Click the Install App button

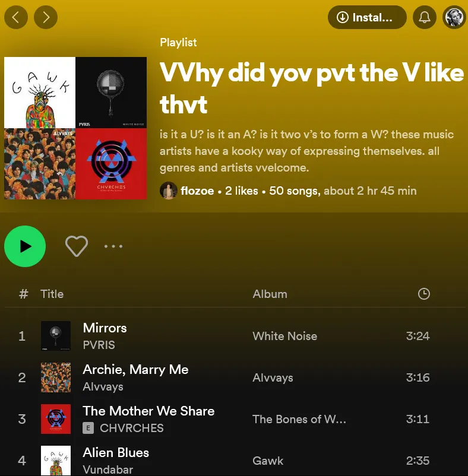[x=367, y=17]
